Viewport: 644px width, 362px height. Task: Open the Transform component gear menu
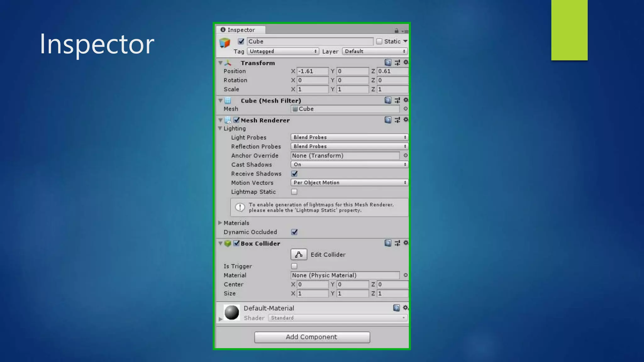(x=406, y=62)
